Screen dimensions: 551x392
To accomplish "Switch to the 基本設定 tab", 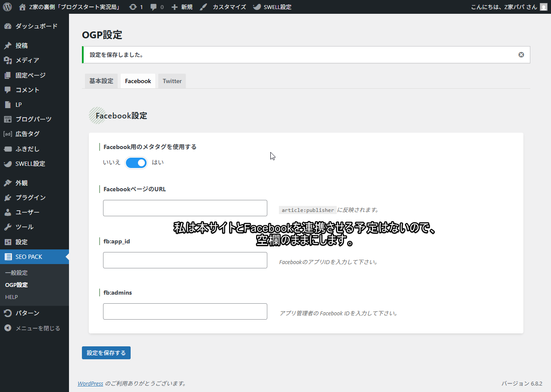I will [x=101, y=81].
